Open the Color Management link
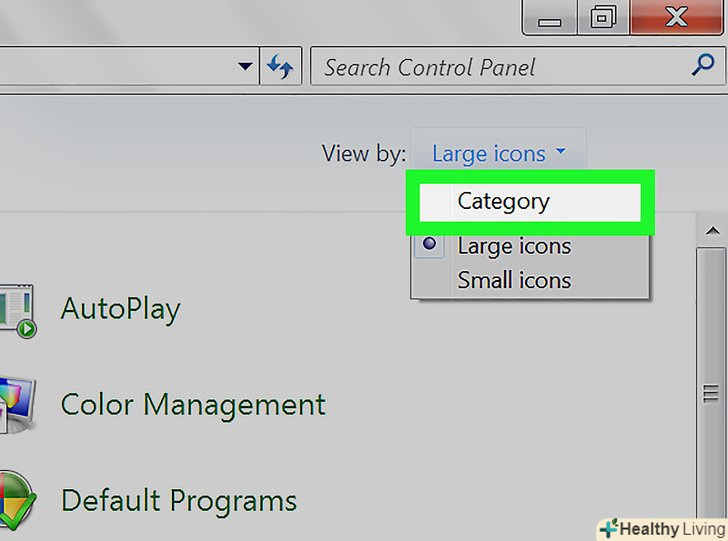 [x=193, y=405]
